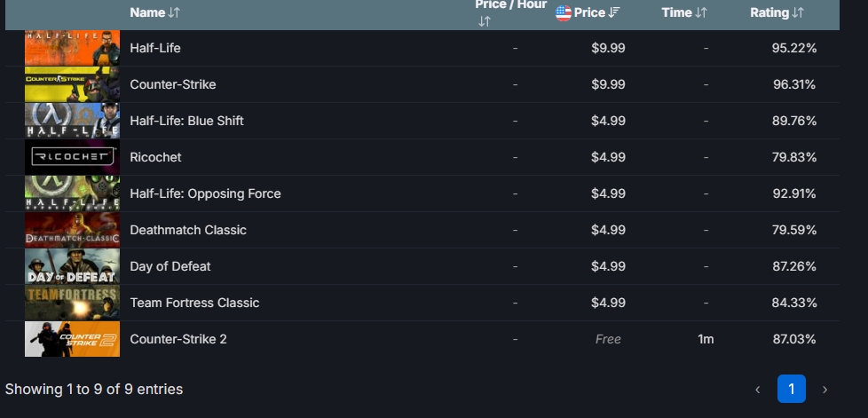
Task: Sort table by Name column header
Action: [147, 12]
